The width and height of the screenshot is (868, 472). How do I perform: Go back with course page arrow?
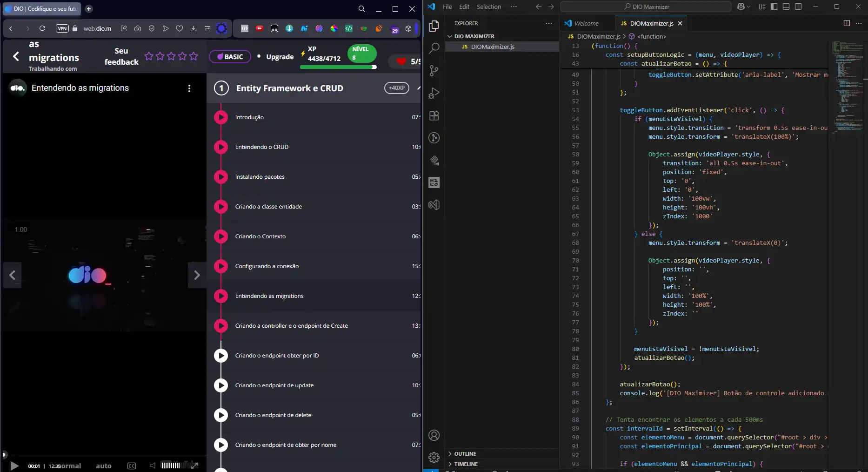16,56
